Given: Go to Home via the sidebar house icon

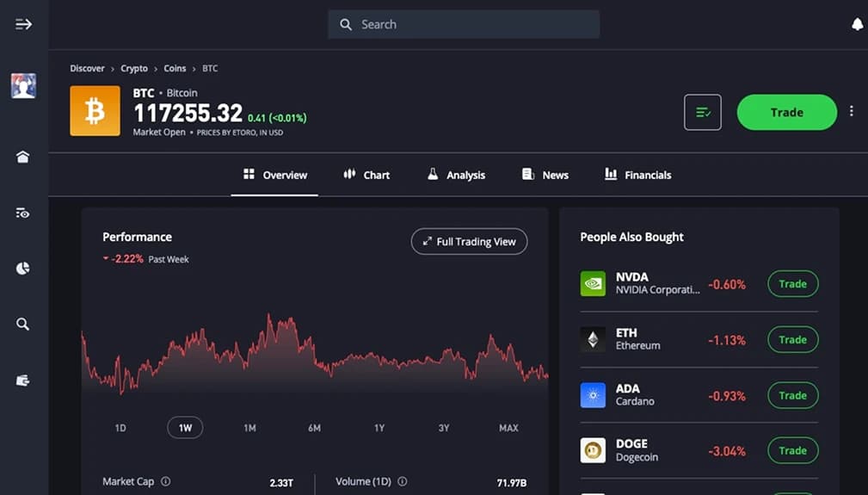Looking at the screenshot, I should [22, 158].
